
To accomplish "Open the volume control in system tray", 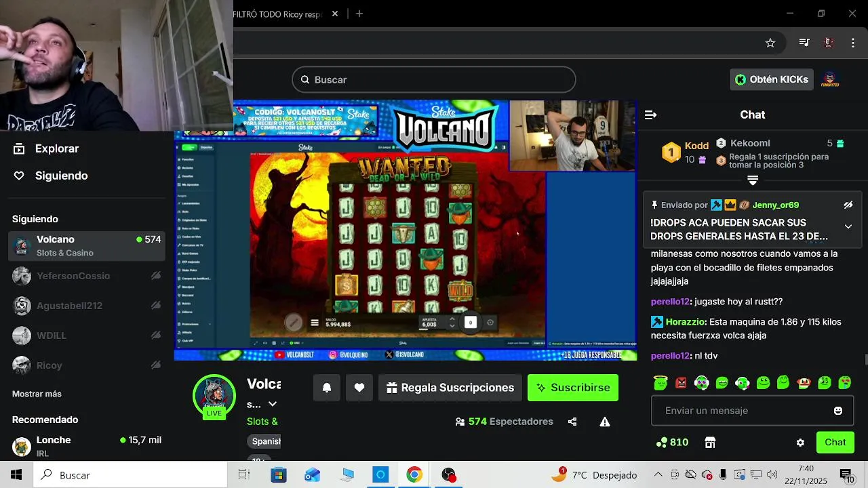I will tap(772, 475).
